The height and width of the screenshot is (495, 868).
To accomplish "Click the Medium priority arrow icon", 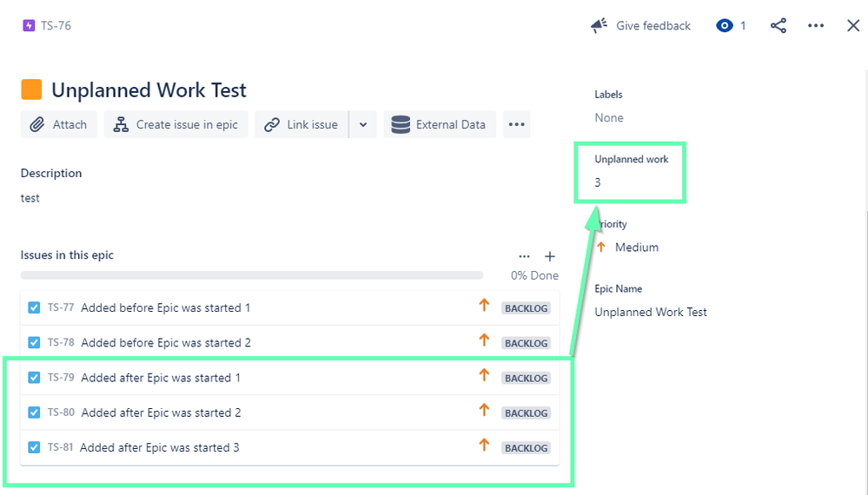I will [601, 247].
